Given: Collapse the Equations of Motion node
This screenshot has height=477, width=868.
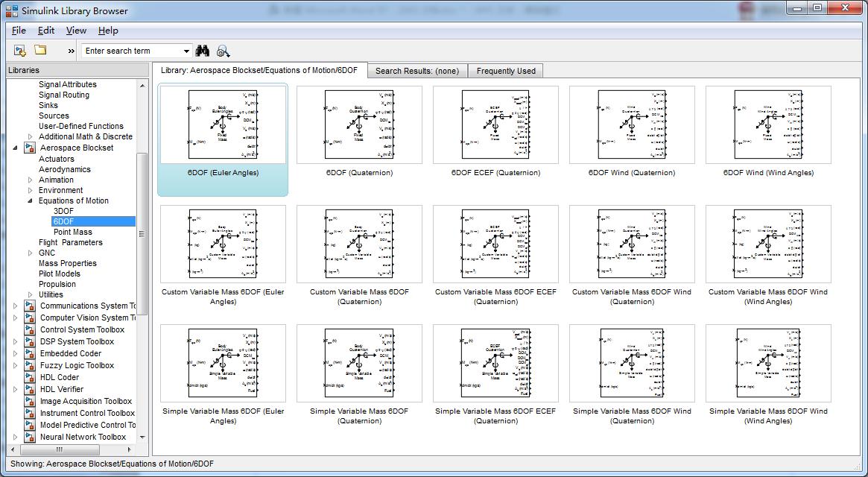Looking at the screenshot, I should pos(31,200).
